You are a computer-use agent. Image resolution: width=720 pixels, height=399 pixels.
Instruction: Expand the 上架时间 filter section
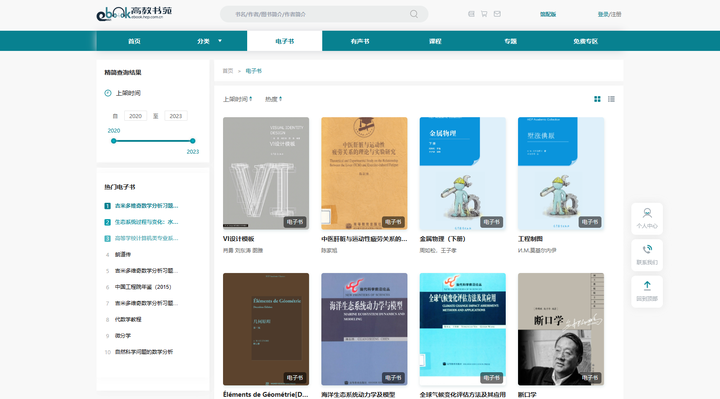tap(123, 93)
